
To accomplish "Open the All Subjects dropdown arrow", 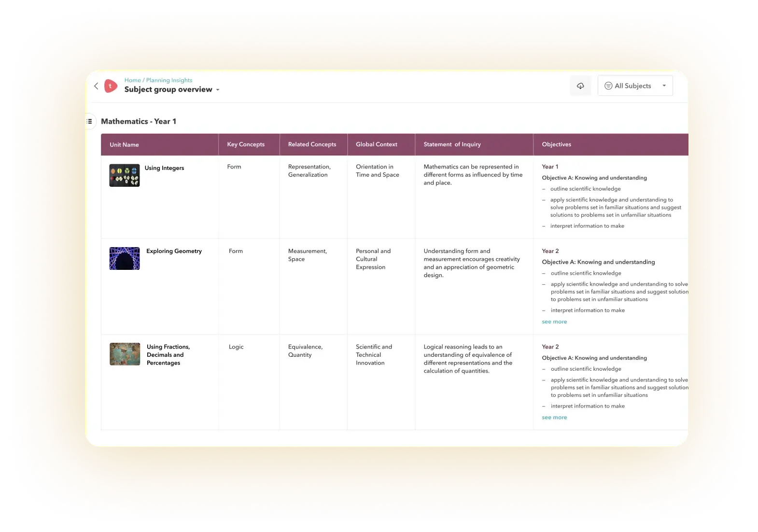I will pos(664,86).
